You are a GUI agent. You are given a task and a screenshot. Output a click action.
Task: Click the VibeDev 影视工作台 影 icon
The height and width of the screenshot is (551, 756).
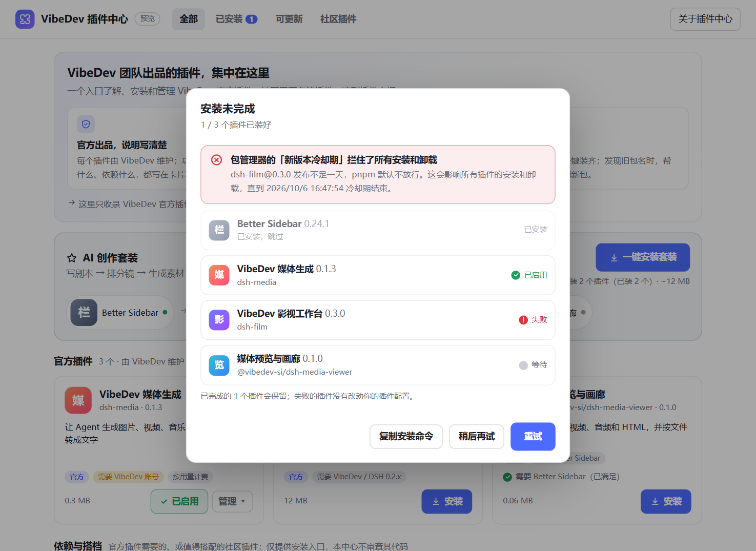click(219, 320)
